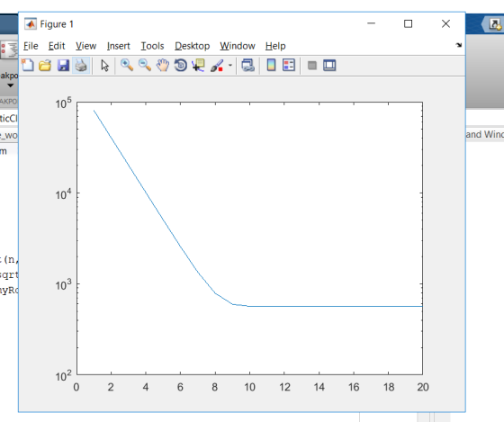Image resolution: width=504 pixels, height=422 pixels.
Task: Click the Hide Plot Tools icon
Action: point(311,66)
